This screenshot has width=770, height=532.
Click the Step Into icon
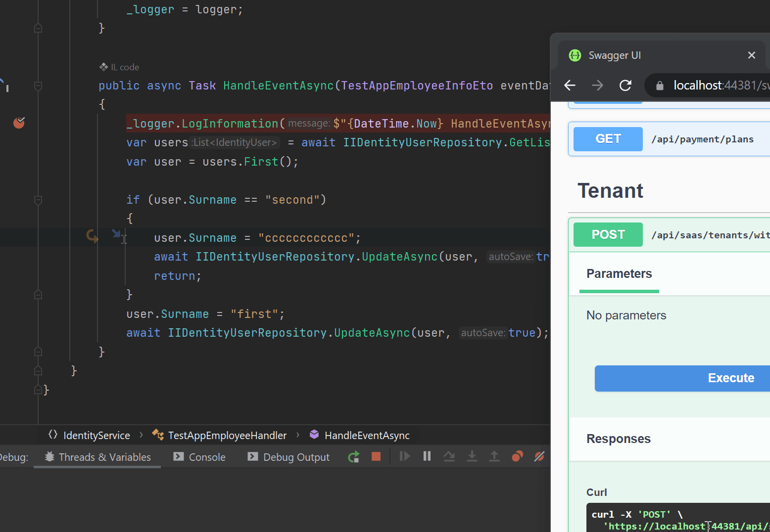click(472, 456)
